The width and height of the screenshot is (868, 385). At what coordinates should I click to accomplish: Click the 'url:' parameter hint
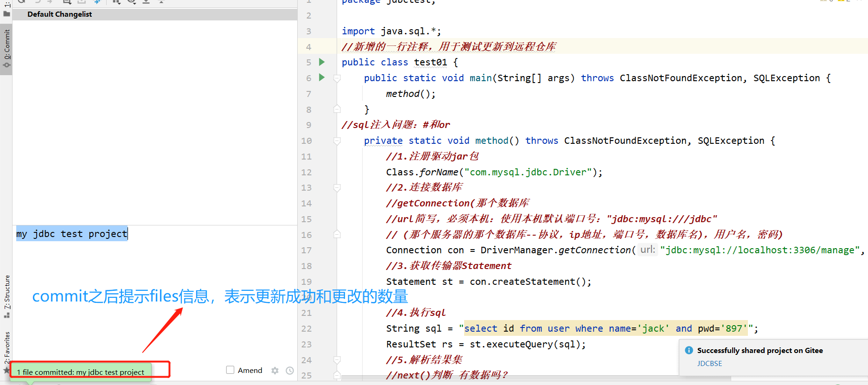[x=648, y=250]
